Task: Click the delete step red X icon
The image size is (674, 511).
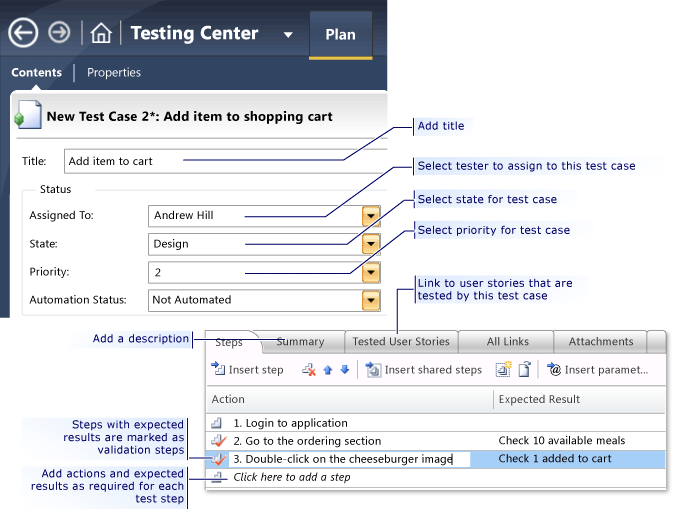Action: click(x=309, y=370)
